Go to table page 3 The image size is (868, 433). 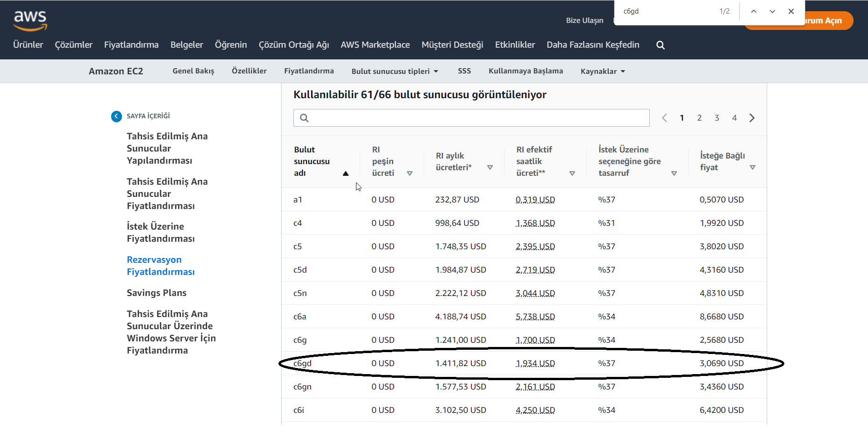pyautogui.click(x=717, y=118)
